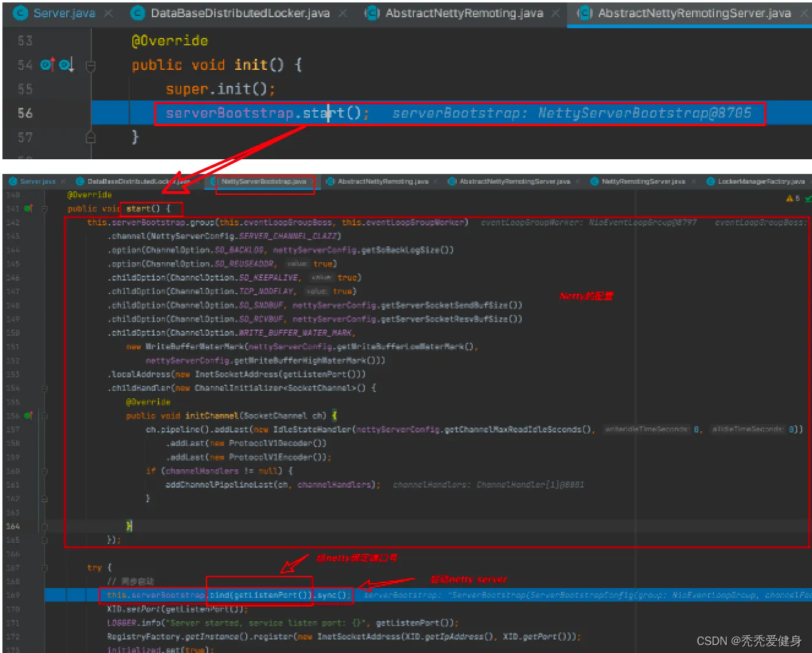Click the super.init() statement on line 55
Image resolution: width=812 pixels, height=653 pixels.
tap(220, 89)
